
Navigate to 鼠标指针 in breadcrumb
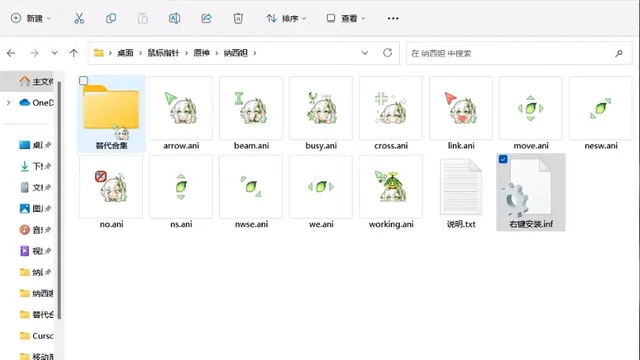(163, 53)
